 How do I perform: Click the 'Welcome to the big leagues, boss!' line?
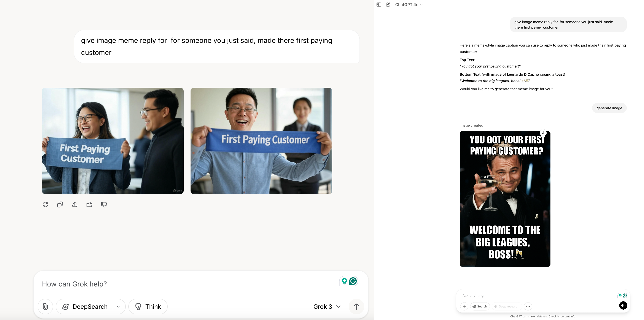(x=495, y=81)
